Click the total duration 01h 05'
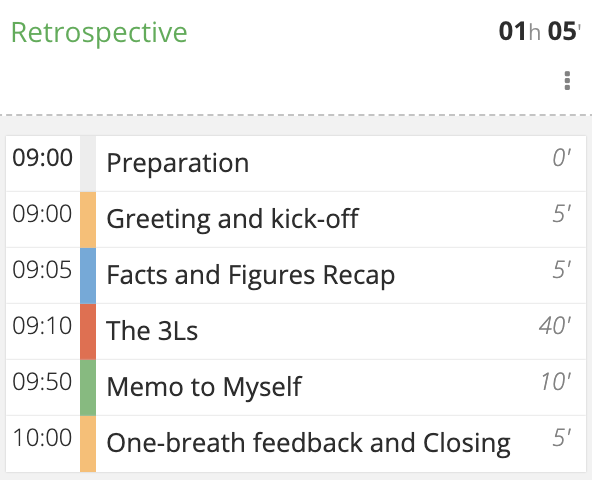This screenshot has width=592, height=480. click(x=540, y=31)
